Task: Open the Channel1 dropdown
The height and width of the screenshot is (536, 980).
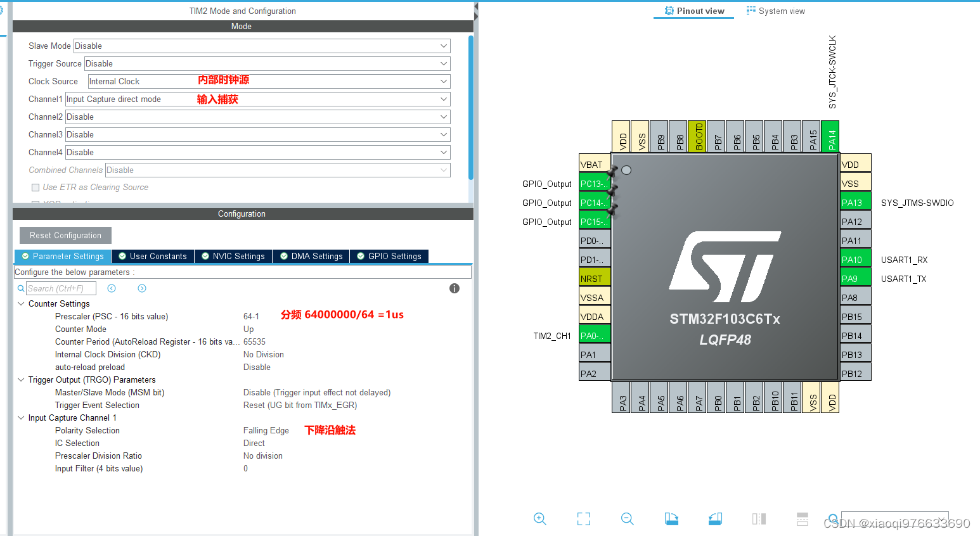Action: (258, 99)
